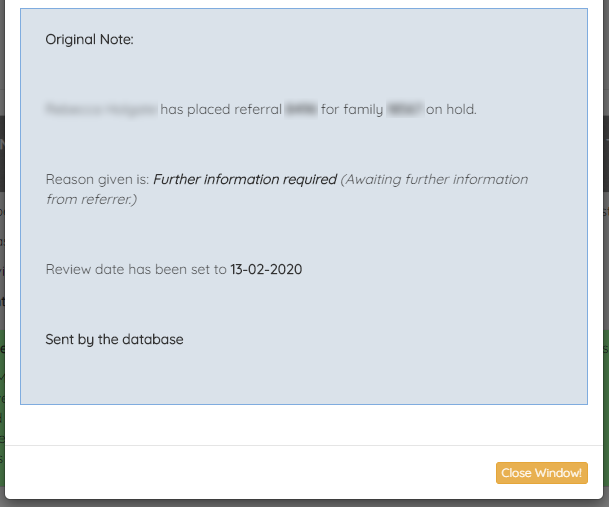Click "Review date has been set to"
The height and width of the screenshot is (507, 609).
click(x=136, y=270)
